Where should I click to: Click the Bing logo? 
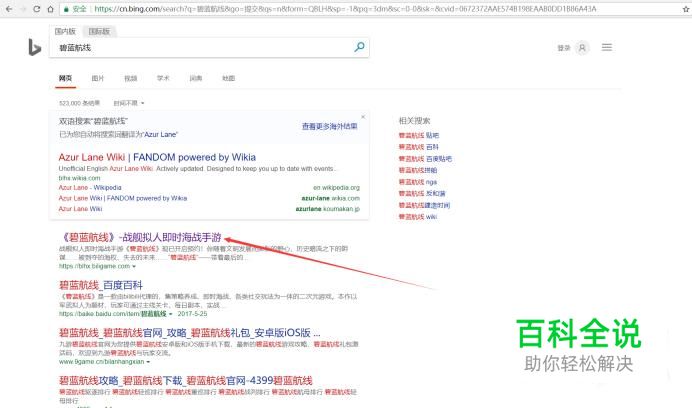tap(34, 47)
